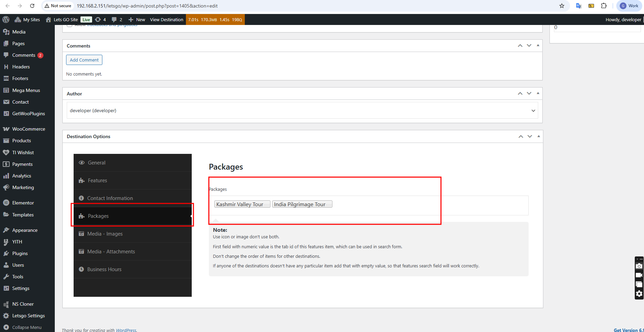Open the browser extensions puzzle icon
The width and height of the screenshot is (644, 332).
pos(604,6)
